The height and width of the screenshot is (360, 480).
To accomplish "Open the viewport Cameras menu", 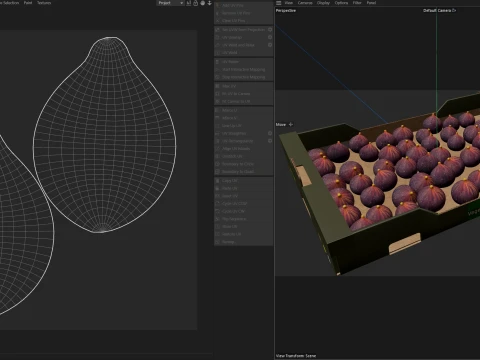I will 305,3.
